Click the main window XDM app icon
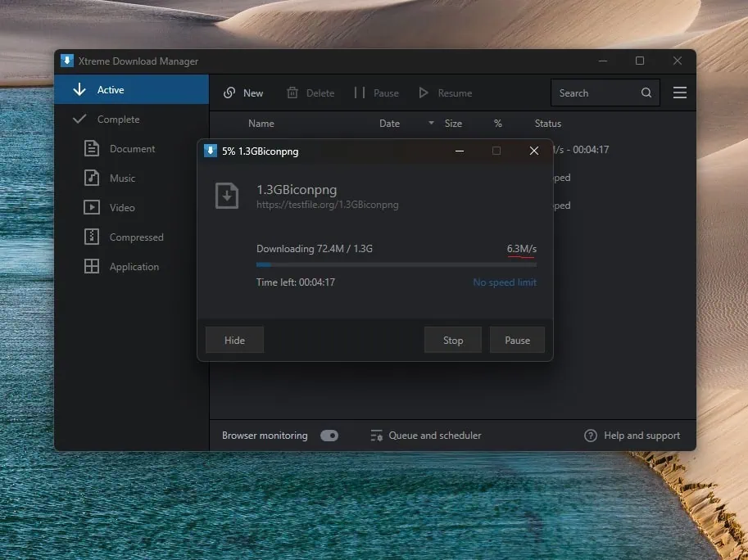The image size is (748, 560). pos(67,61)
